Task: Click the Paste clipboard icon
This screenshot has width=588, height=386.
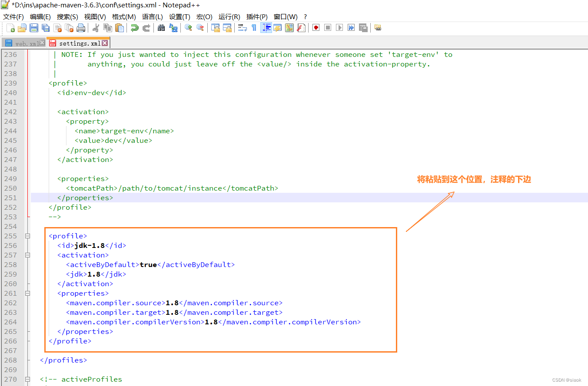Action: [x=120, y=28]
